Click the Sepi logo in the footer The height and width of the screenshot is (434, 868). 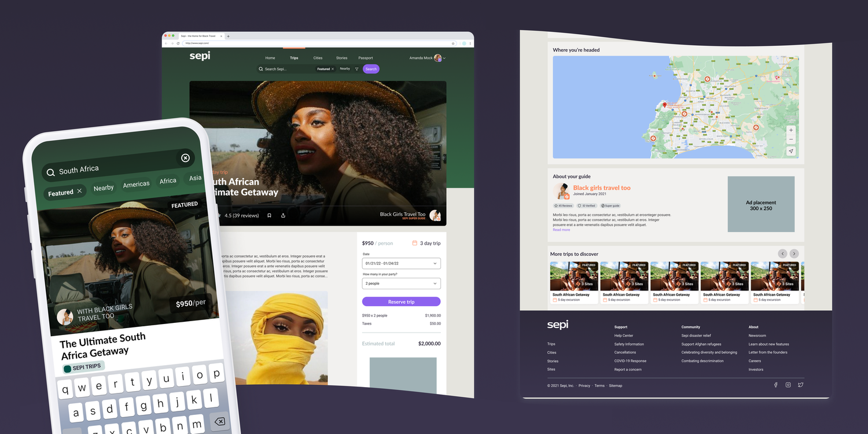click(x=558, y=325)
